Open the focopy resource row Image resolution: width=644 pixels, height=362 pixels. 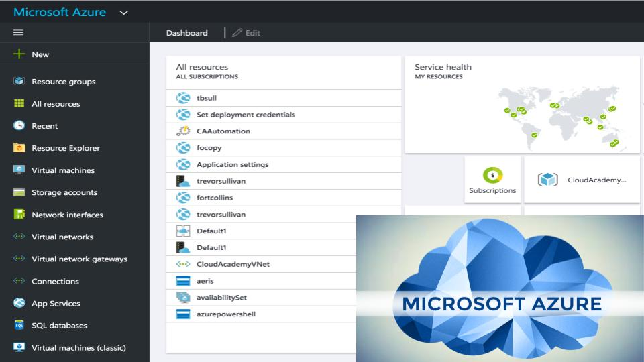284,147
